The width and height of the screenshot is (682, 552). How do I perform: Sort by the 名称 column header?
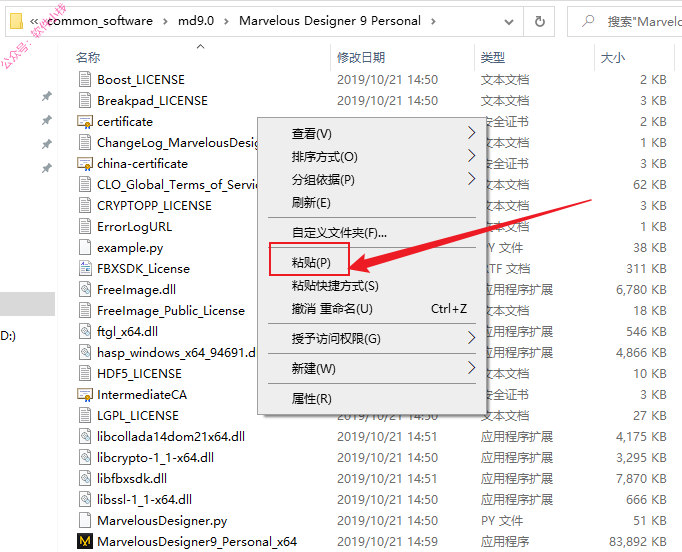coord(88,57)
